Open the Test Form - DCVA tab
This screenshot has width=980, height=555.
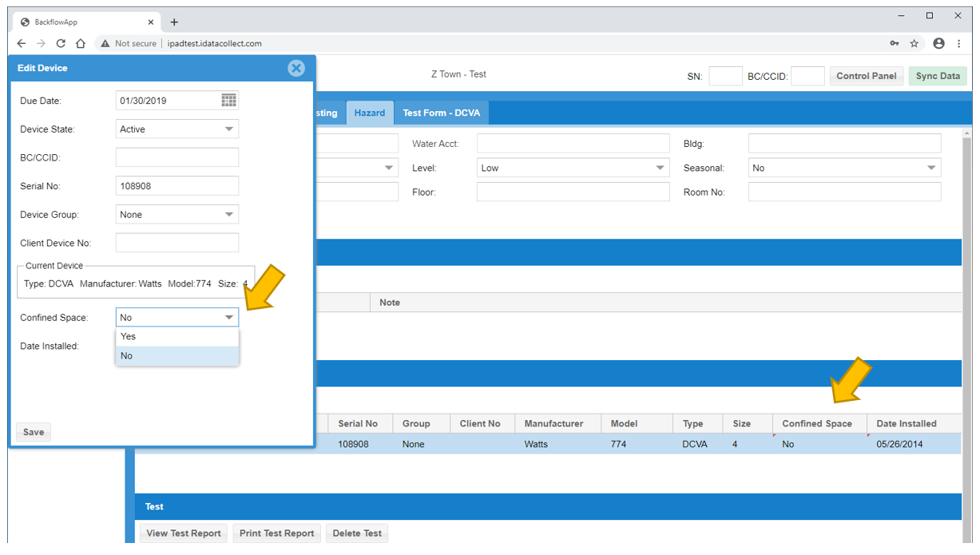[x=441, y=113]
